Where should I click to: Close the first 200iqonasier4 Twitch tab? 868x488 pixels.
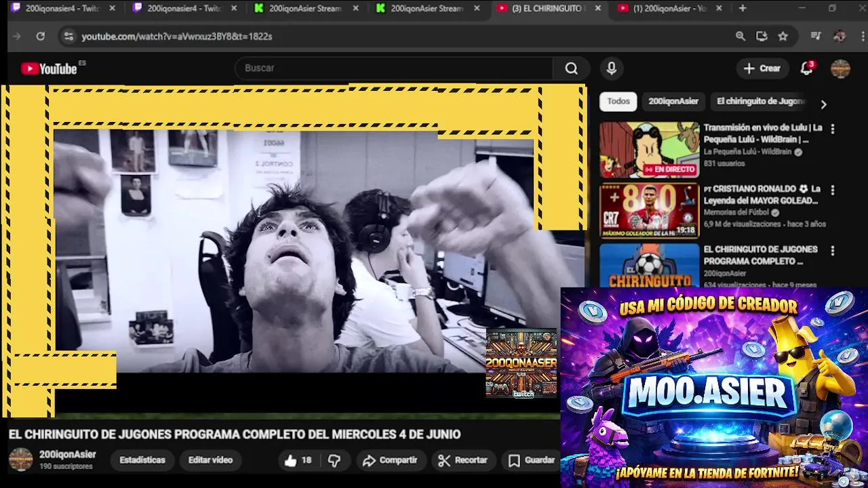pos(112,8)
